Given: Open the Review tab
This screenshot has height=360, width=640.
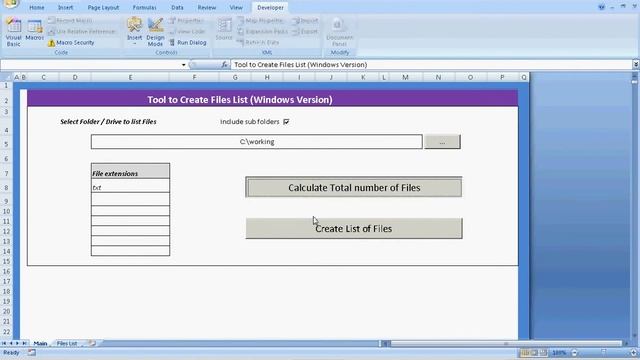Looking at the screenshot, I should [207, 7].
